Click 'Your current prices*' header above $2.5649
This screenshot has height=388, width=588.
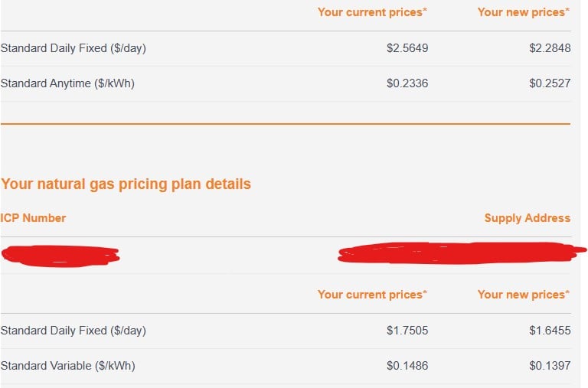[372, 12]
